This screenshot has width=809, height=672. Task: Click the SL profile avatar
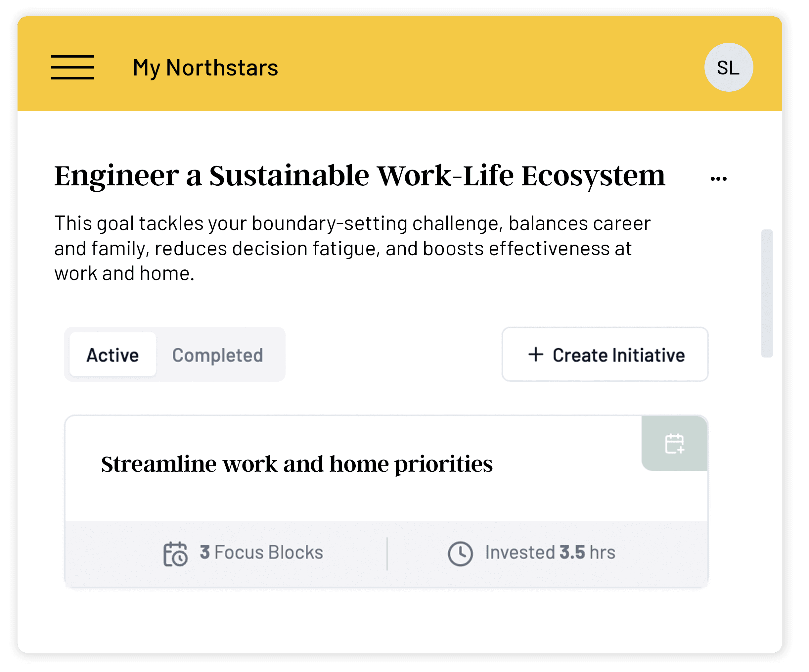(728, 68)
